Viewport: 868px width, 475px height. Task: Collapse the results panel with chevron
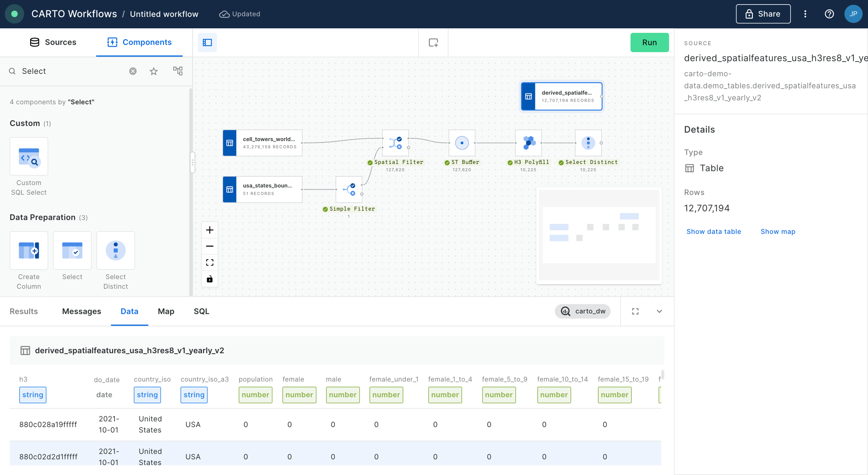(x=659, y=311)
